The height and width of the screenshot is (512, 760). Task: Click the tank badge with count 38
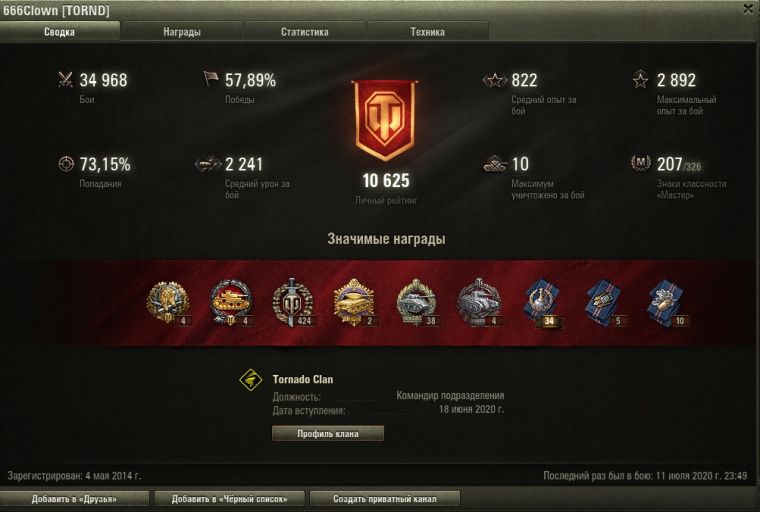pyautogui.click(x=417, y=302)
